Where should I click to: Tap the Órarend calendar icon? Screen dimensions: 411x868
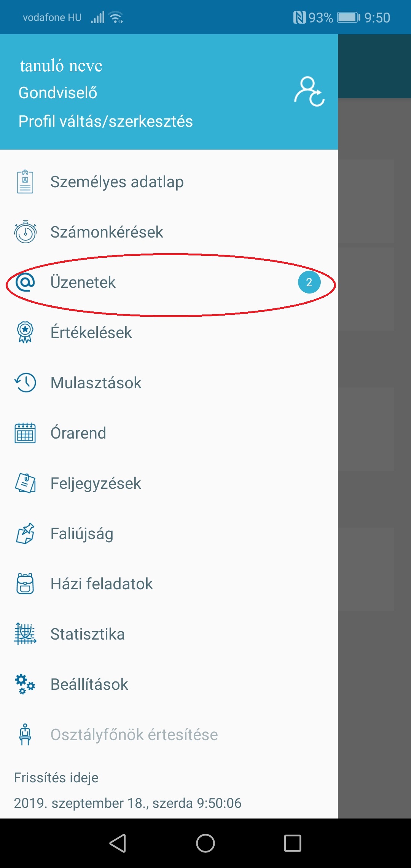25,433
